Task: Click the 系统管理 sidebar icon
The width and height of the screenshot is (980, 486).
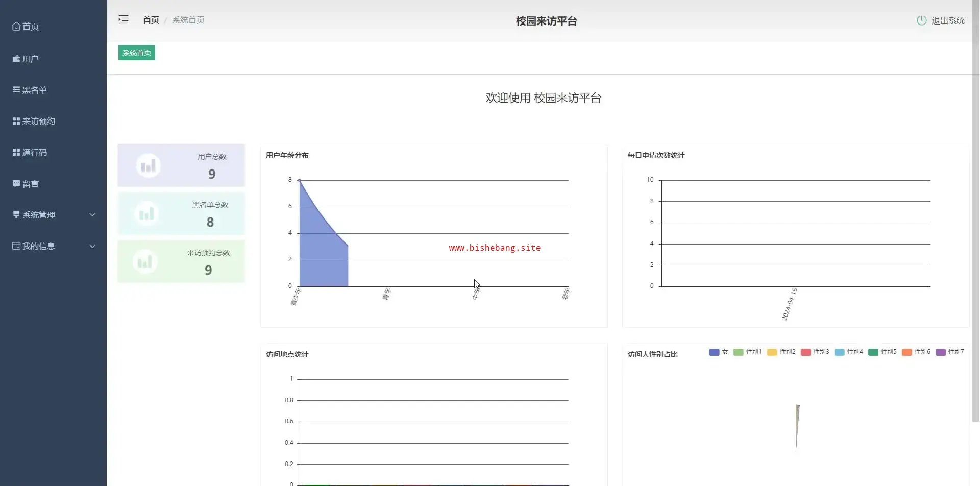Action: [x=16, y=215]
